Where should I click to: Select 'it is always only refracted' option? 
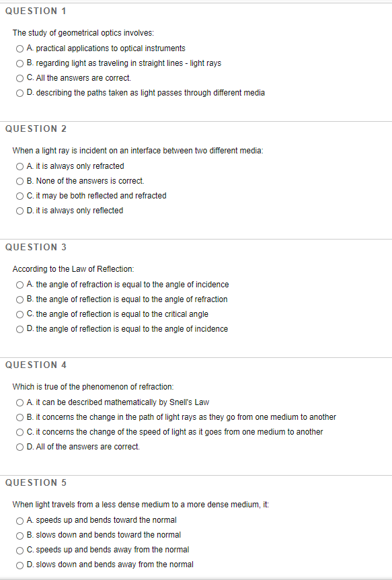19,166
